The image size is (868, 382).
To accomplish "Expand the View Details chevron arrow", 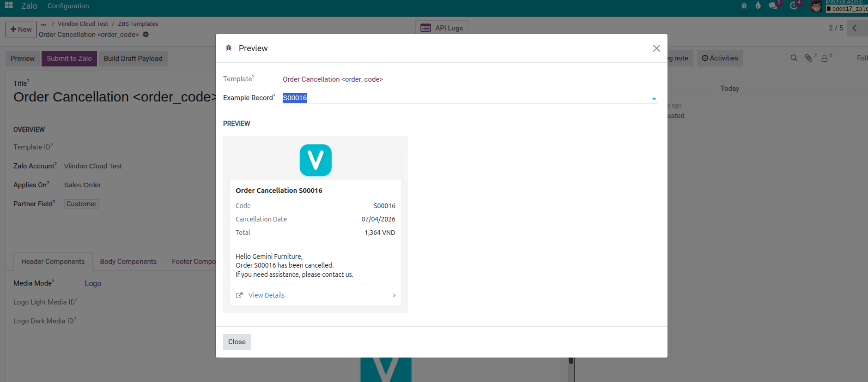I will tap(394, 295).
